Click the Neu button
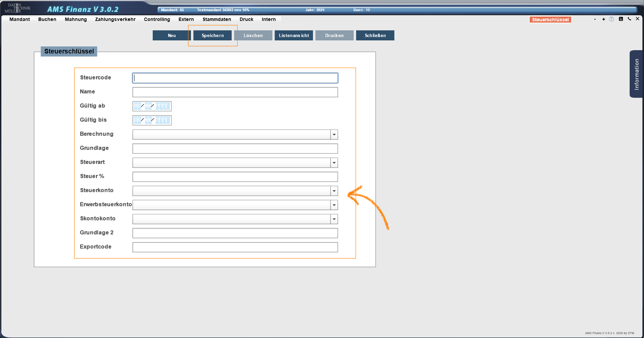 pyautogui.click(x=172, y=36)
